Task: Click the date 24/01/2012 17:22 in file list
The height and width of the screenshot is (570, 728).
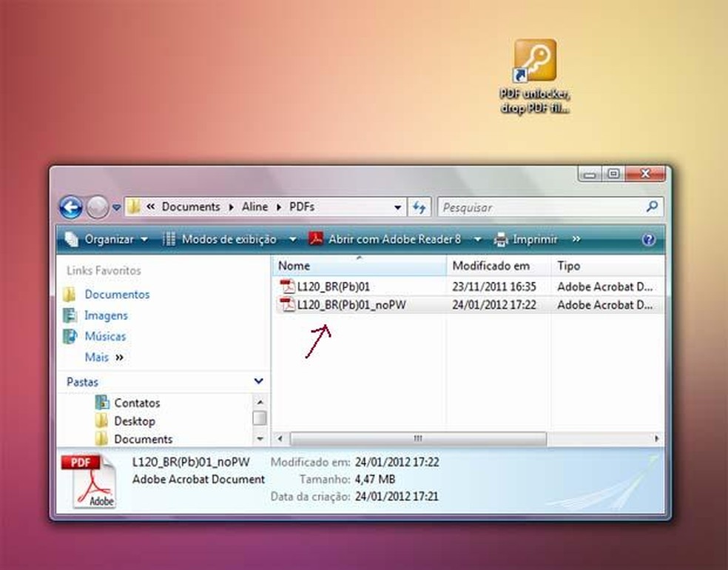Action: tap(494, 305)
